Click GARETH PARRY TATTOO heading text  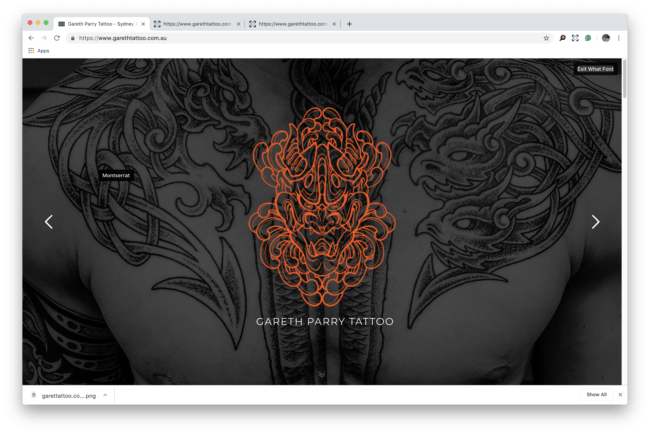pyautogui.click(x=325, y=322)
